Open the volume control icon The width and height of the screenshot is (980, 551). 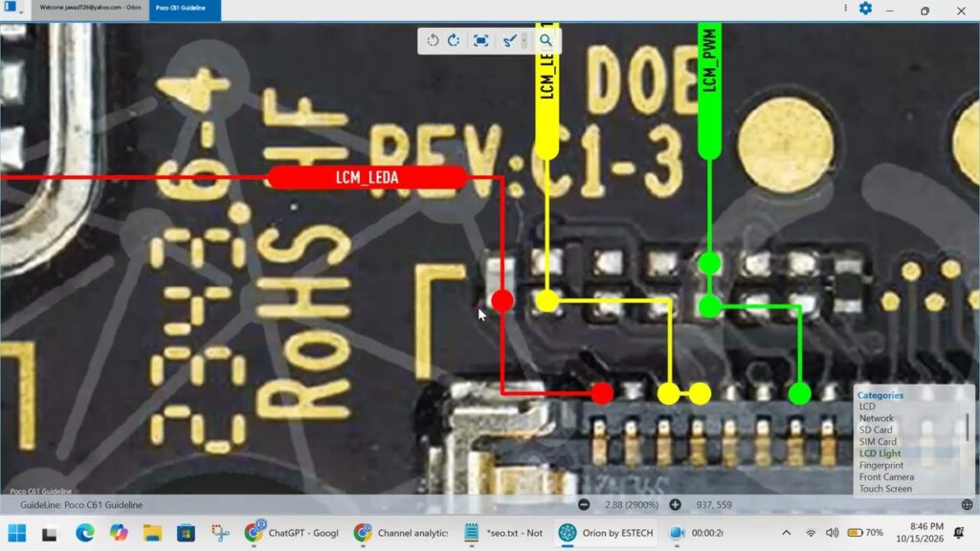832,533
